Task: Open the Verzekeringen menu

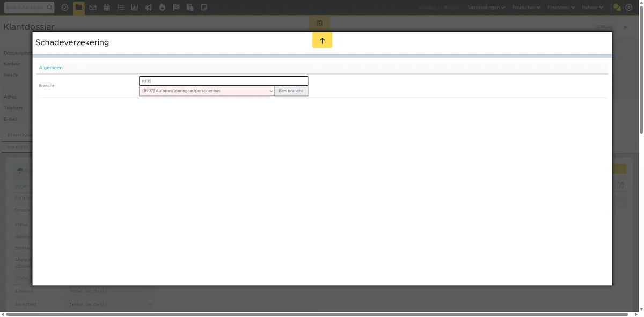Action: (487, 8)
